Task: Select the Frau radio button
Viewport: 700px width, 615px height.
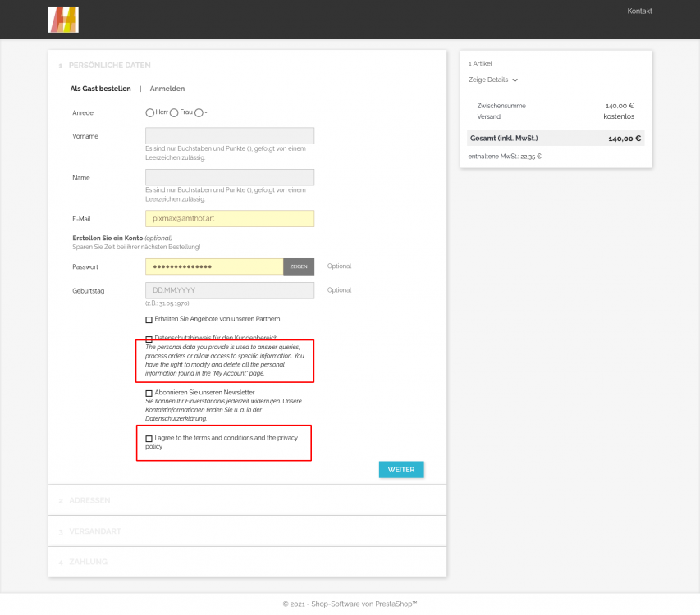Action: pos(174,113)
